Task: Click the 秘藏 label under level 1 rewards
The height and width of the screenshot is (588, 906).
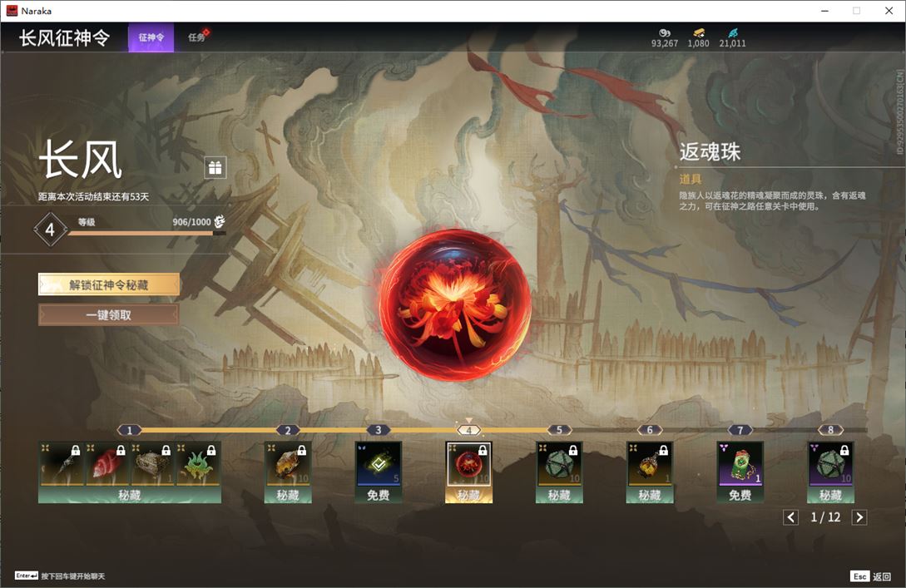Action: coord(130,494)
